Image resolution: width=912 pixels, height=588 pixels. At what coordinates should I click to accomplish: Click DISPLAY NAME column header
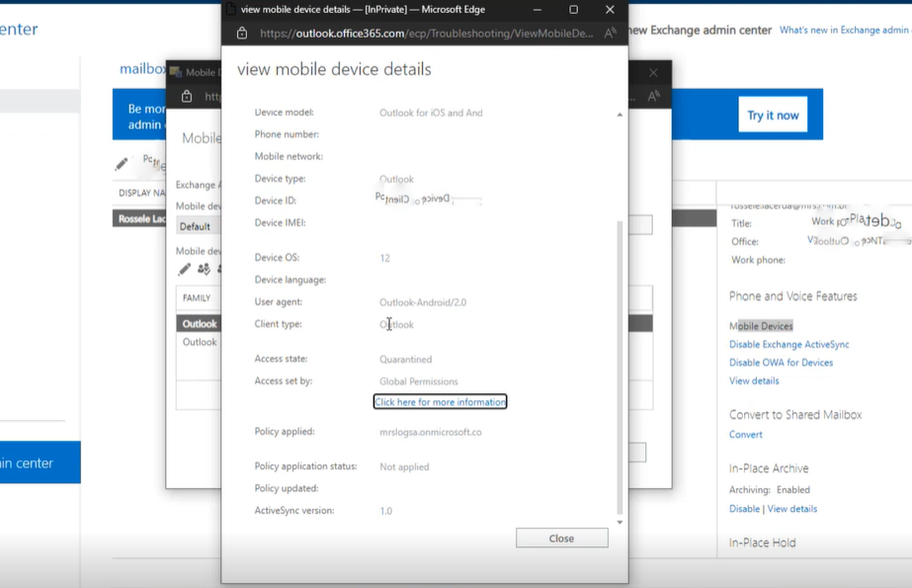click(x=142, y=193)
